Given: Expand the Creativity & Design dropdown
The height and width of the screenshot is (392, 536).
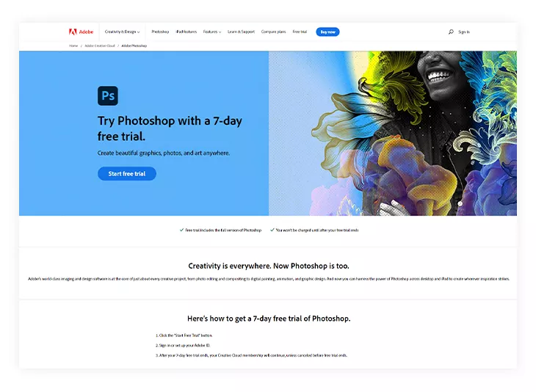Looking at the screenshot, I should [x=122, y=32].
